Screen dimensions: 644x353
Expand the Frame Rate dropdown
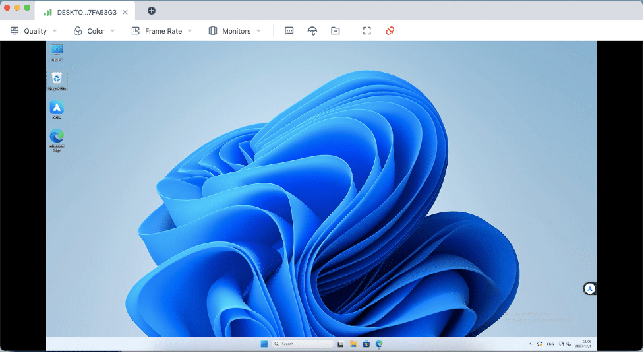(x=161, y=31)
